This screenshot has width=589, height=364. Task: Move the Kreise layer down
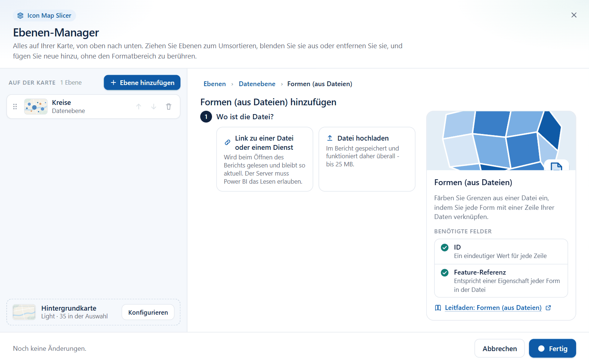click(154, 107)
